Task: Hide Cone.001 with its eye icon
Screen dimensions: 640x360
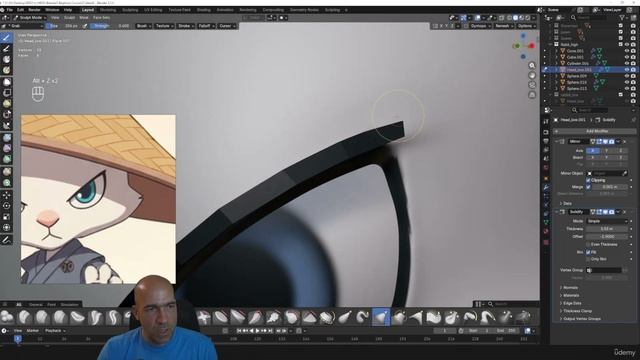Action: pos(627,51)
